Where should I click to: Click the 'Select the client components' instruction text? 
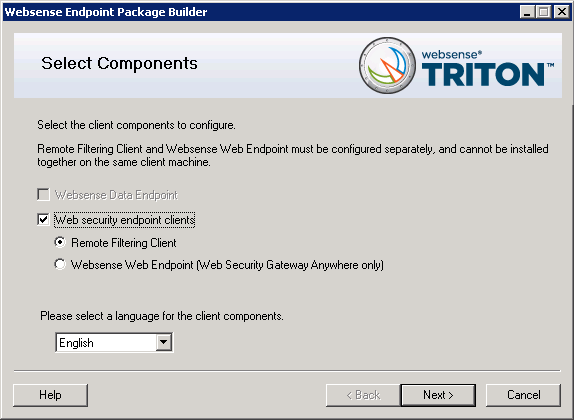(137, 125)
